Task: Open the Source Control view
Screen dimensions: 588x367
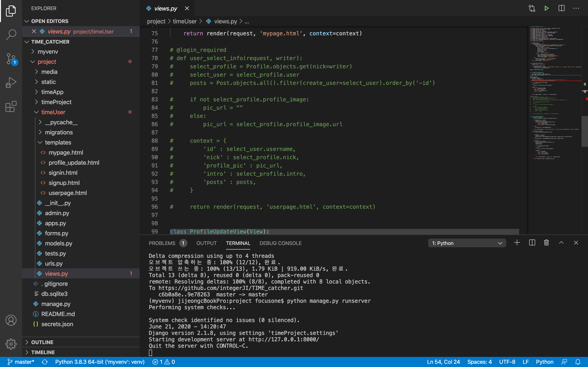Action: pos(11,59)
